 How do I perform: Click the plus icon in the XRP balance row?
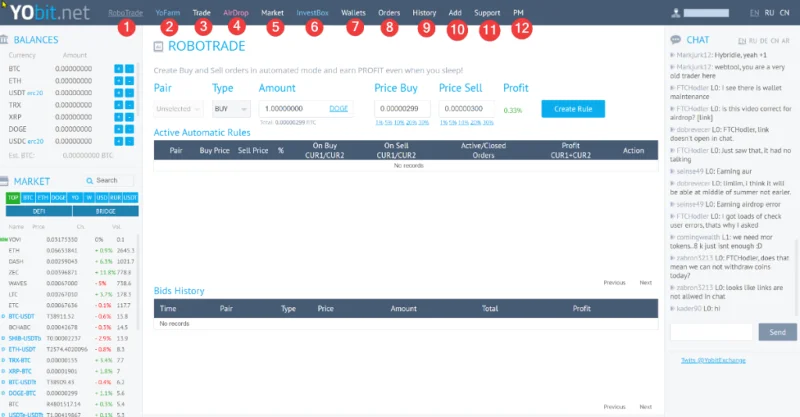[x=118, y=117]
